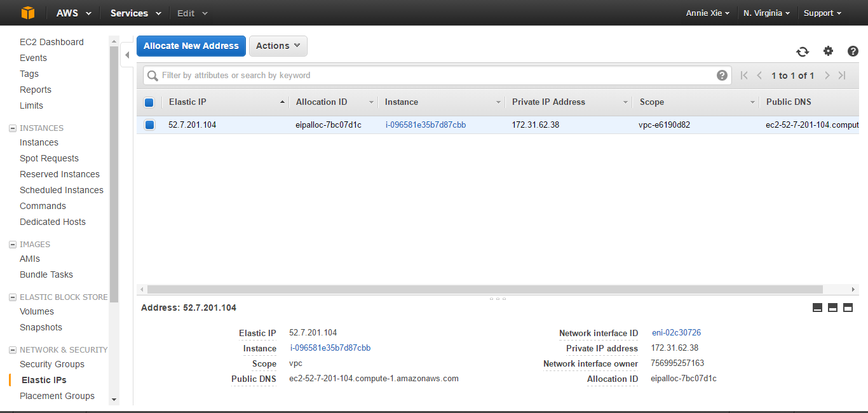Open Limits in sidebar
This screenshot has width=868, height=413.
click(x=32, y=105)
